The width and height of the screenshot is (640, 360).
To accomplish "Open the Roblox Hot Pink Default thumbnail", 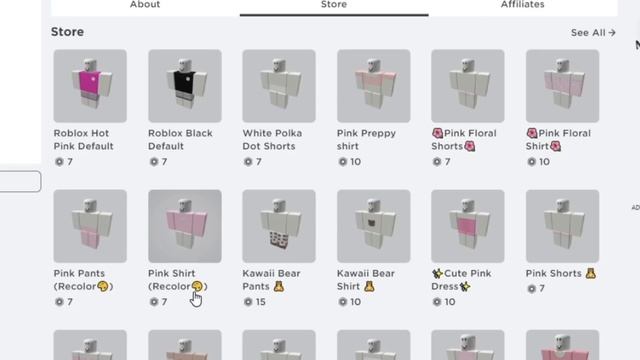I will click(90, 86).
